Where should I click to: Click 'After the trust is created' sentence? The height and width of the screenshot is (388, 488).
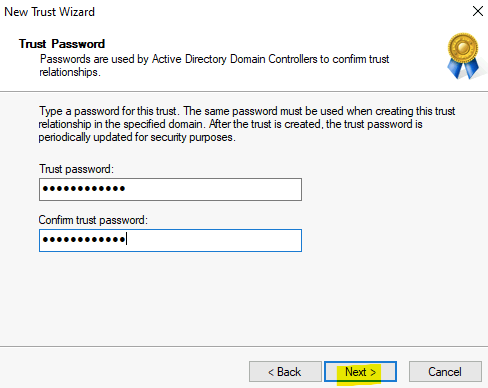coord(265,124)
